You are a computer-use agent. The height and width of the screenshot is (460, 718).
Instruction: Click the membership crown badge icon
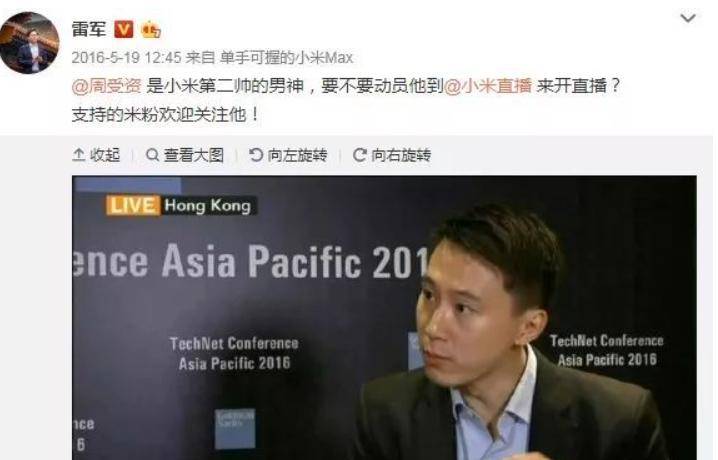click(151, 30)
